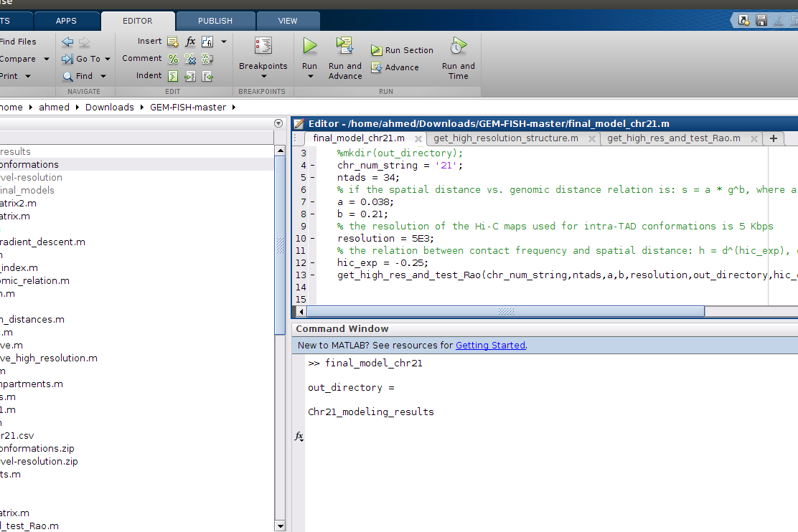Open the Run dropdown arrow
The width and height of the screenshot is (798, 532).
tap(310, 77)
